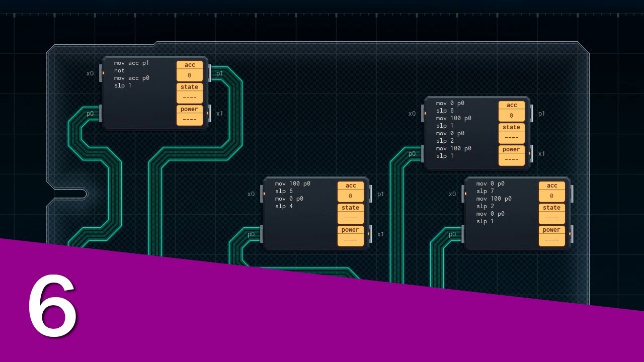The image size is (644, 362).
Task: Click "mov 0 p0" in the "slp 4" chip
Action: point(289,199)
